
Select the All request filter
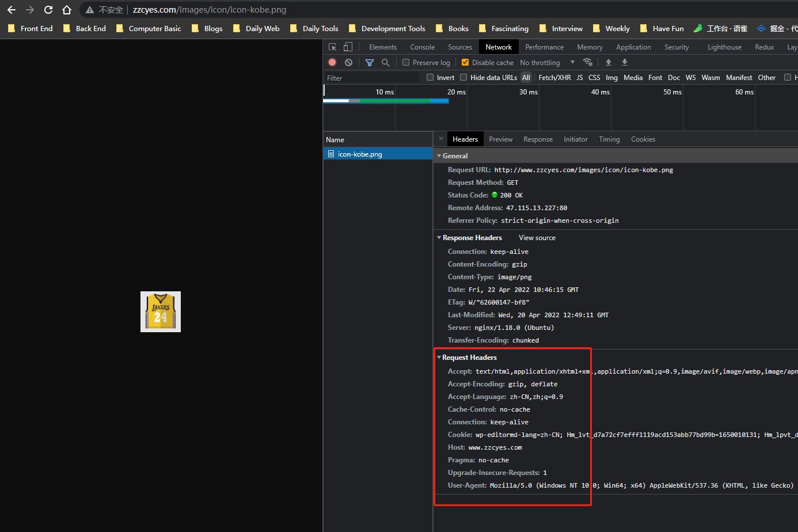(526, 77)
